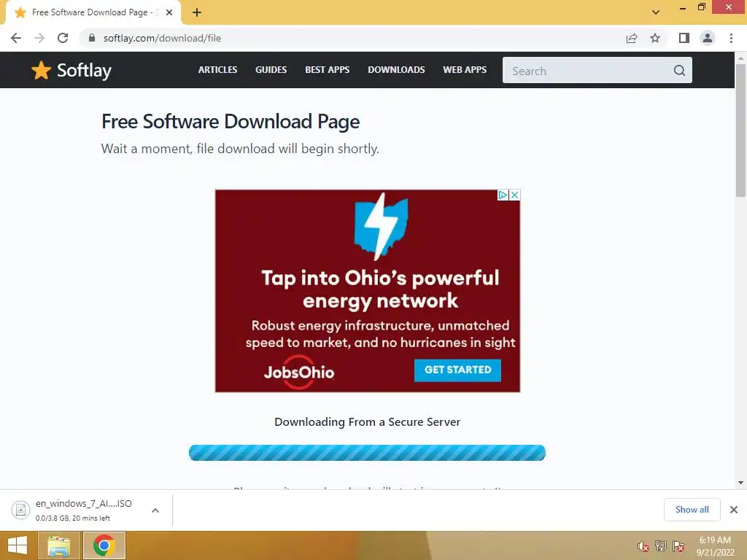Click Show all downloads button
This screenshot has width=747, height=560.
tap(692, 510)
